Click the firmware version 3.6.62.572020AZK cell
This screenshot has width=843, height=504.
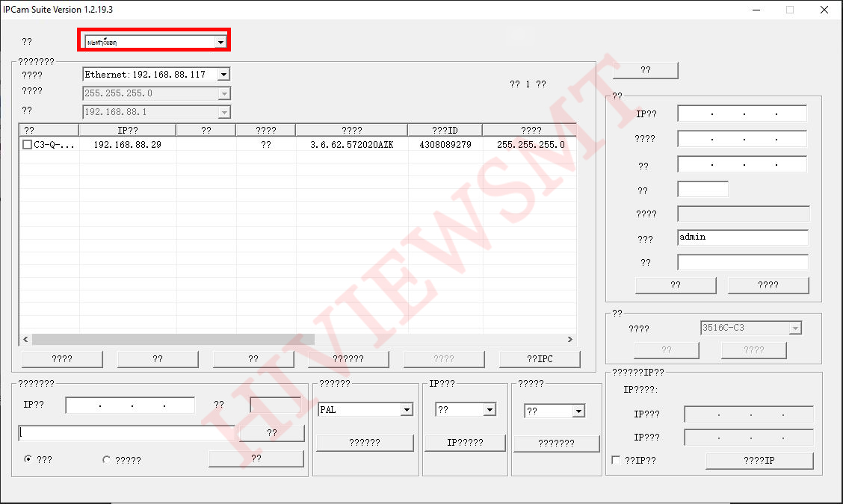click(351, 145)
